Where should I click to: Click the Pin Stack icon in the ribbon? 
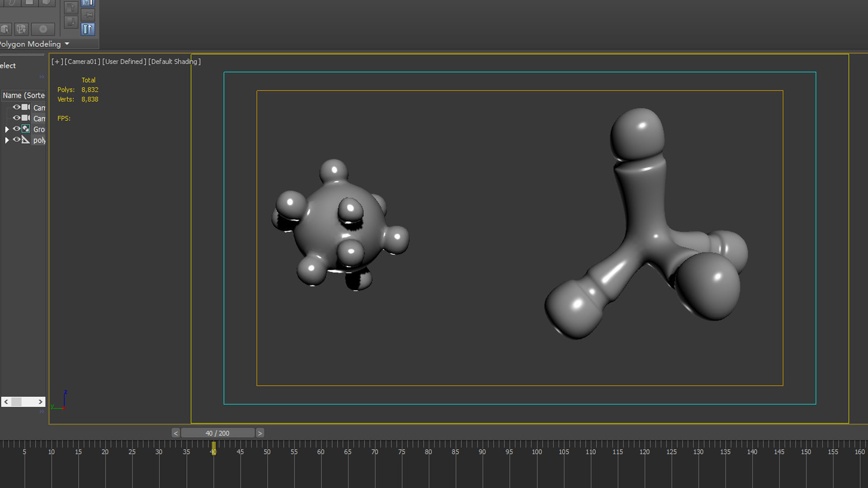[88, 14]
